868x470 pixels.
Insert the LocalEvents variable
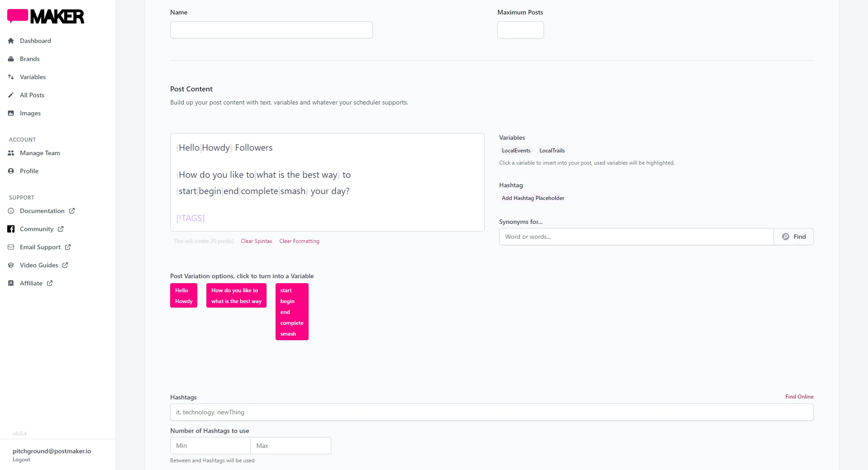(x=516, y=151)
